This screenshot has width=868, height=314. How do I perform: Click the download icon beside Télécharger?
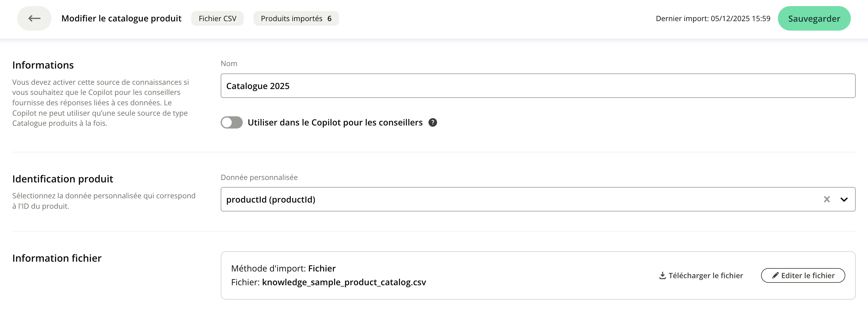(662, 276)
